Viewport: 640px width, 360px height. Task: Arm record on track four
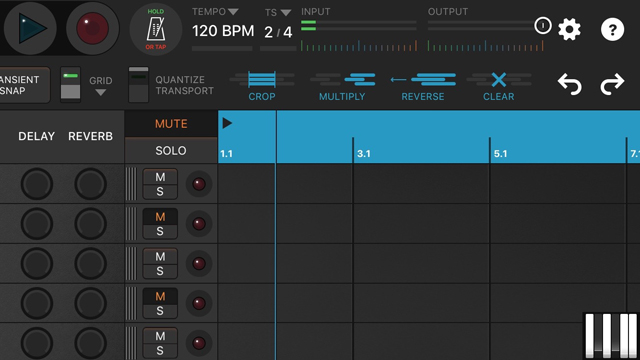click(x=199, y=303)
